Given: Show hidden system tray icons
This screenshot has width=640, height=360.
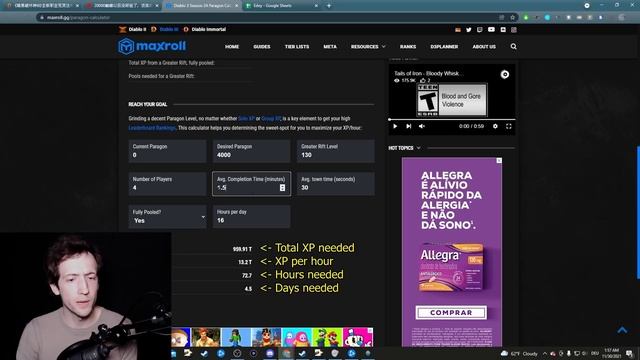Looking at the screenshot, I should pos(544,353).
